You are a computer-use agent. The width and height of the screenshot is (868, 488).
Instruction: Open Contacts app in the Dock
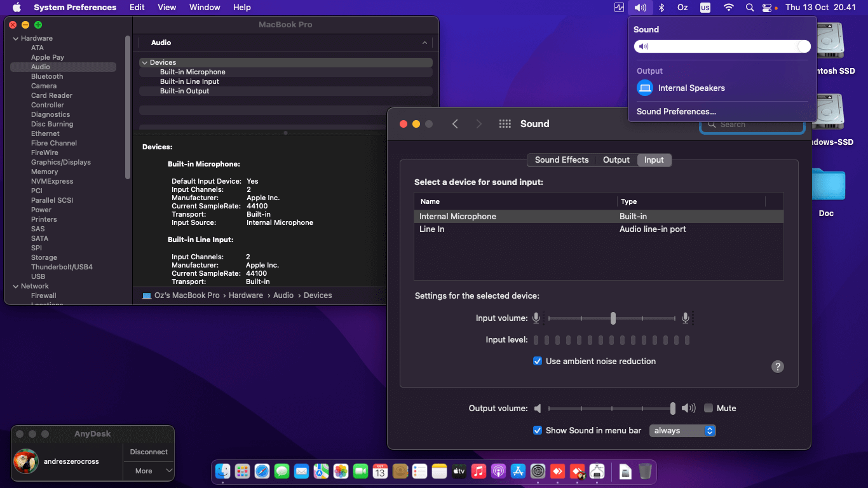400,471
